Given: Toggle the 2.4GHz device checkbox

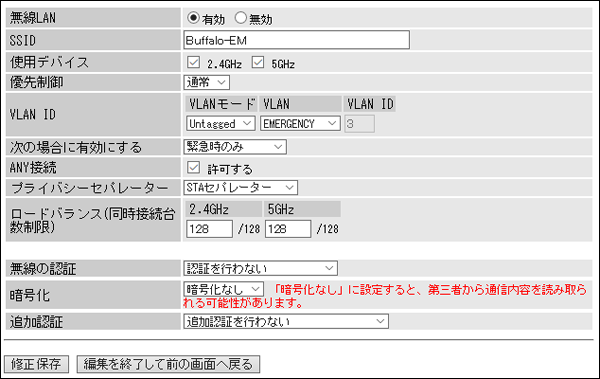Looking at the screenshot, I should pos(194,62).
